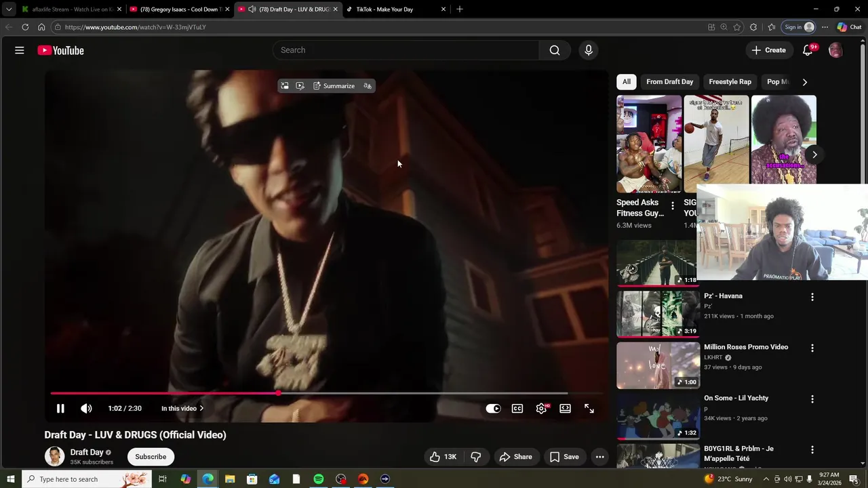
Task: Open the Copilot Chat button
Action: [x=849, y=27]
